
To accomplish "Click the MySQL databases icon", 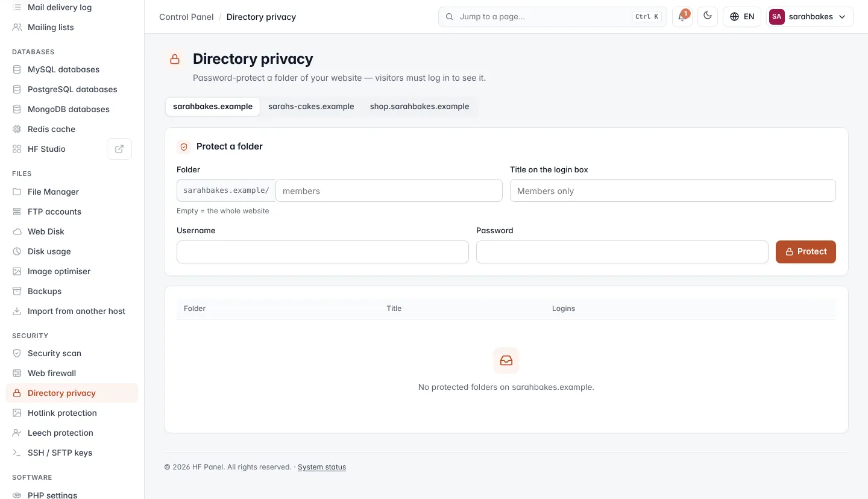I will tap(17, 69).
